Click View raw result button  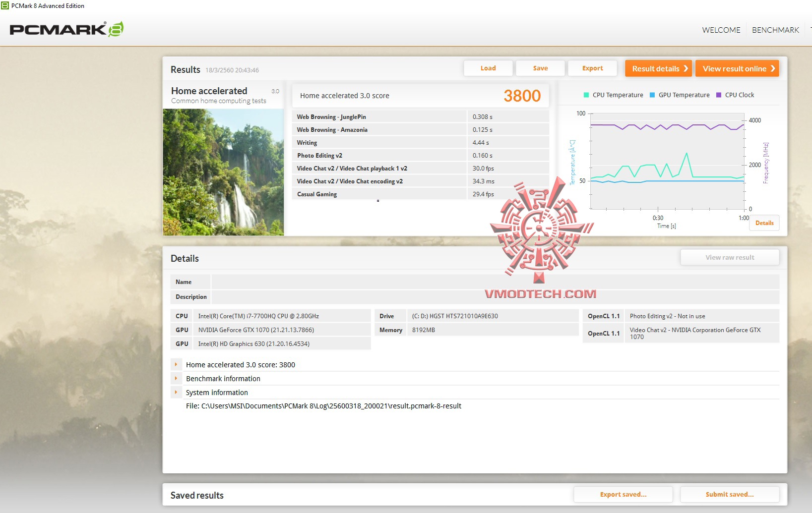click(730, 258)
